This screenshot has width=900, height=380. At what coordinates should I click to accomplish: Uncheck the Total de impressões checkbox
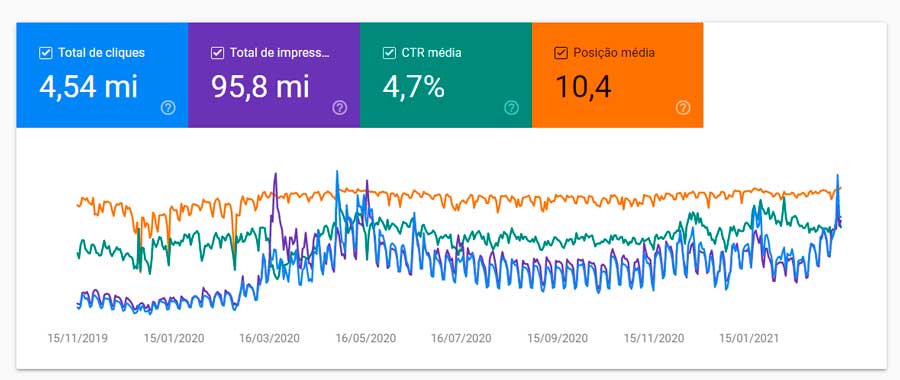pyautogui.click(x=218, y=53)
